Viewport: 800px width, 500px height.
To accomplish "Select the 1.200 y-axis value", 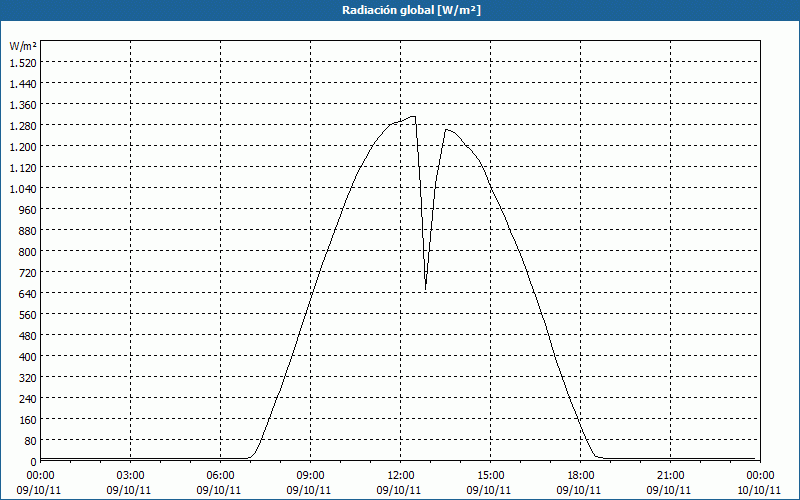I will click(23, 146).
